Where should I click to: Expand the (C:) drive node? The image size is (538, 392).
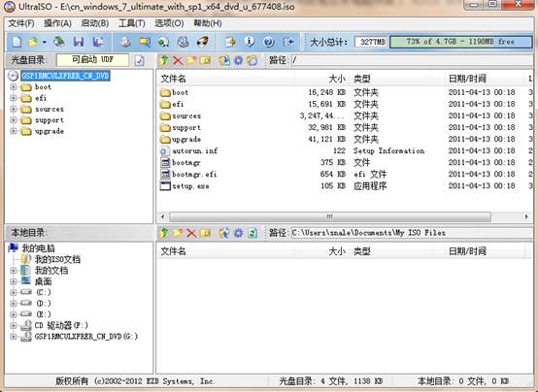point(14,292)
